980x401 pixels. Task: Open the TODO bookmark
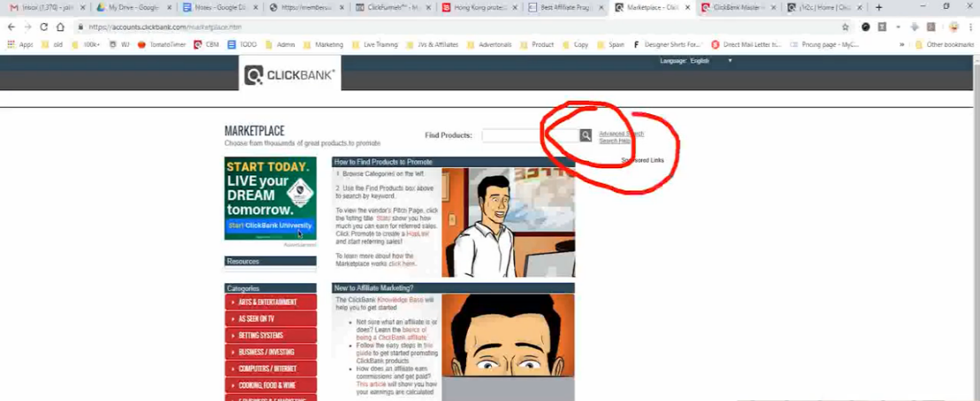pyautogui.click(x=241, y=44)
